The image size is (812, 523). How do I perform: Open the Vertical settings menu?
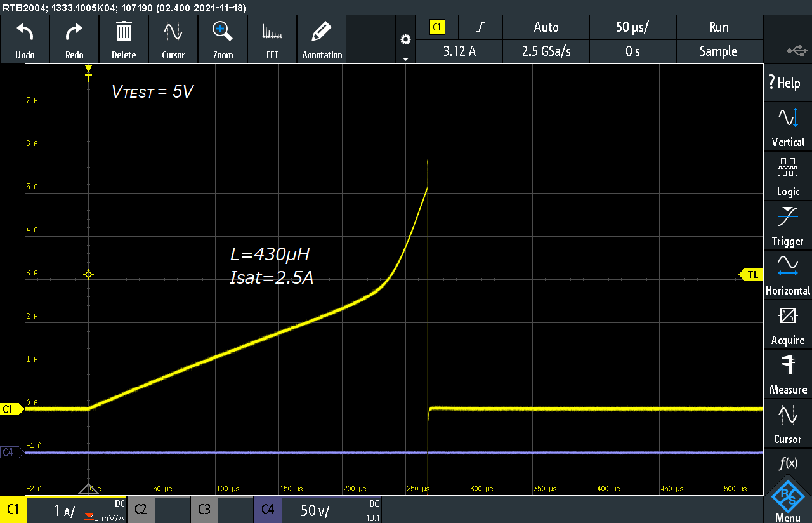[x=787, y=126]
